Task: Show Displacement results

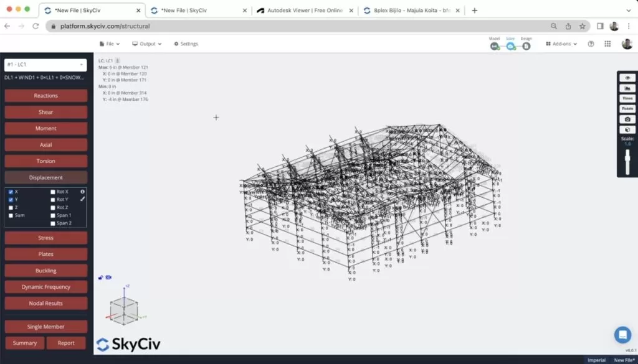Action: [45, 177]
